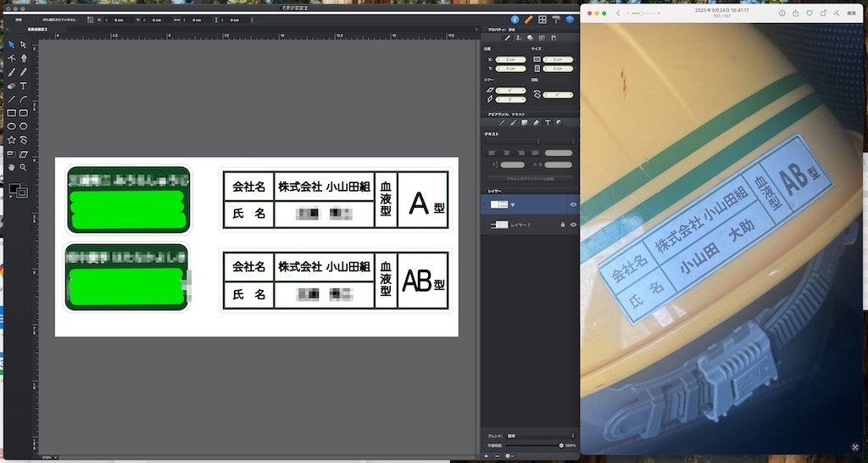Select the Zoom magnifier tool
868x463 pixels.
[23, 167]
